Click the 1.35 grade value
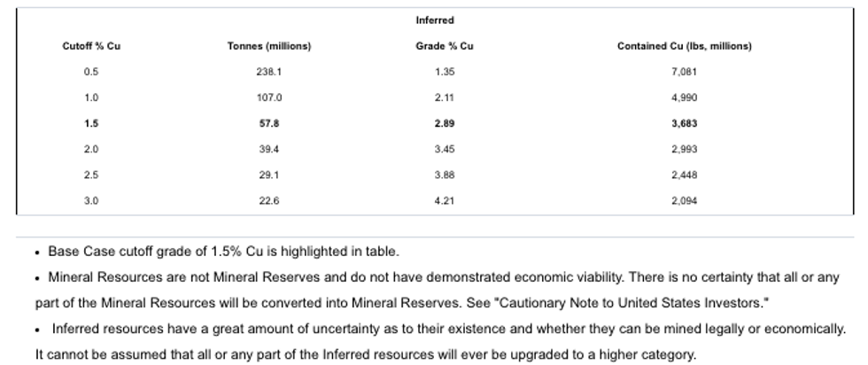Screen dimensions: 868x365 [445, 72]
